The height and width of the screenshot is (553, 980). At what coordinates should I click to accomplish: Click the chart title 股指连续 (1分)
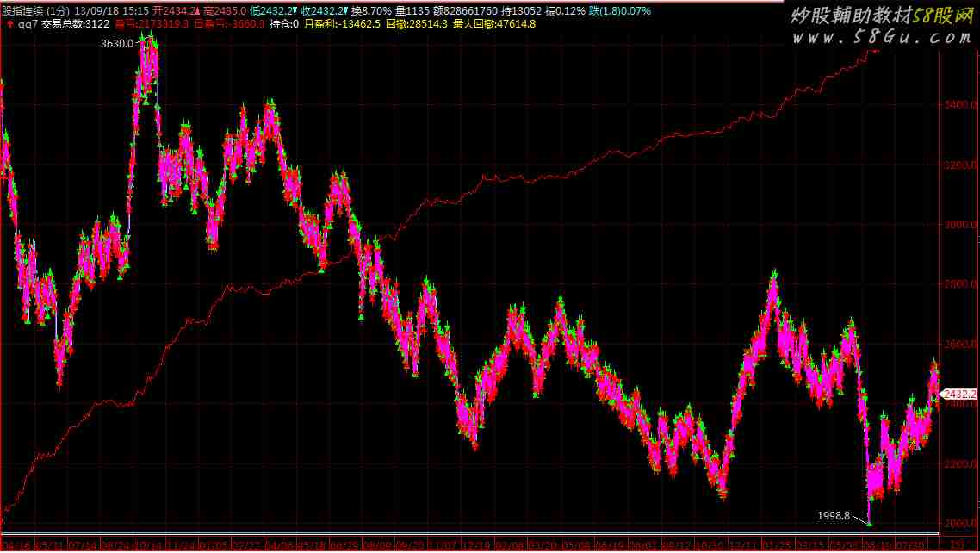click(35, 11)
